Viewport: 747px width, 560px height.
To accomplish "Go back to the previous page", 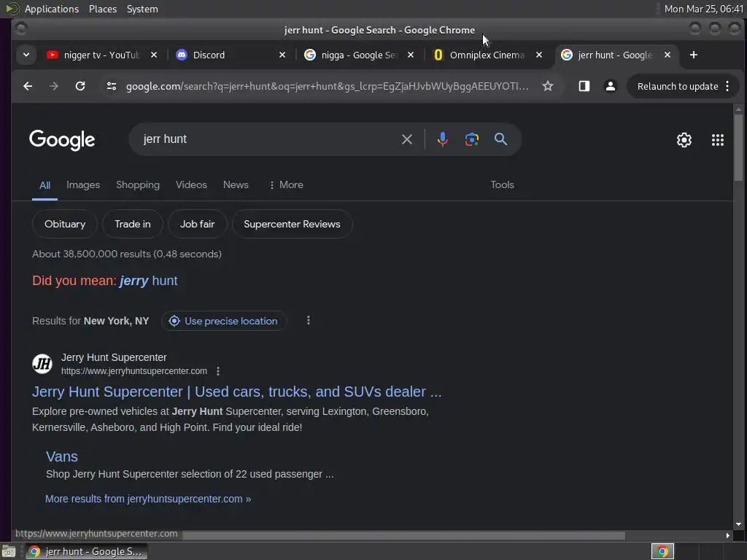I will pos(28,86).
